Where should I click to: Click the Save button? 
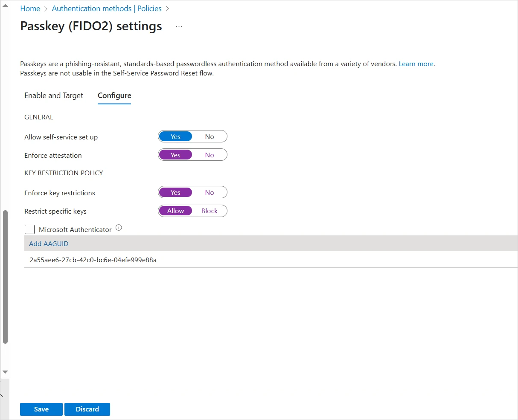(41, 409)
